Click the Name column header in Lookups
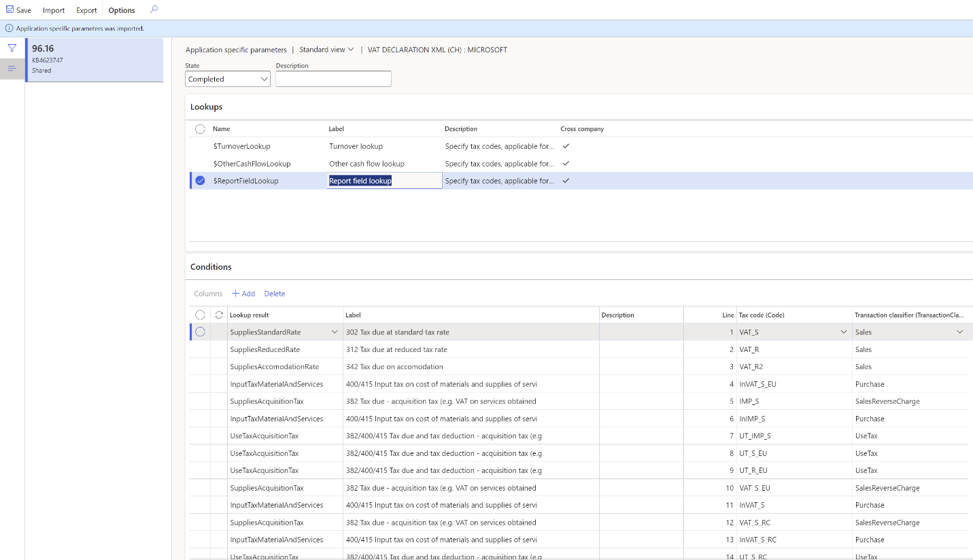973x560 pixels. click(222, 129)
